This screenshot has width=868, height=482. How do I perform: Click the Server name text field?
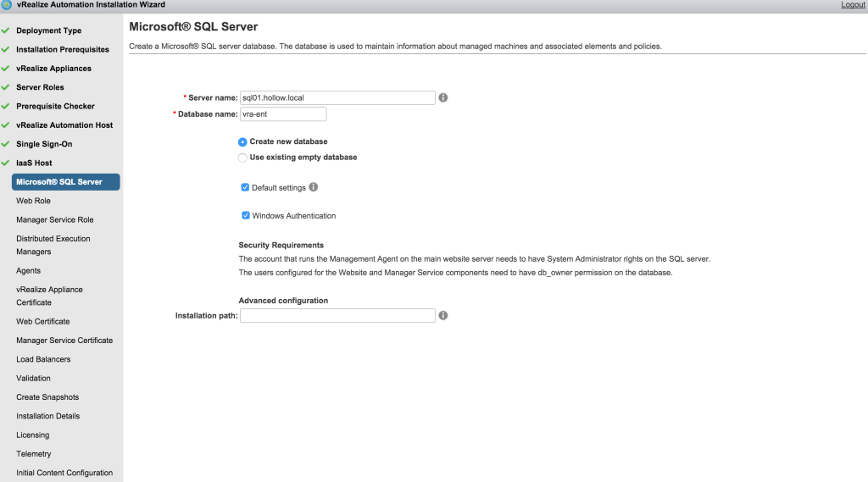pos(337,97)
